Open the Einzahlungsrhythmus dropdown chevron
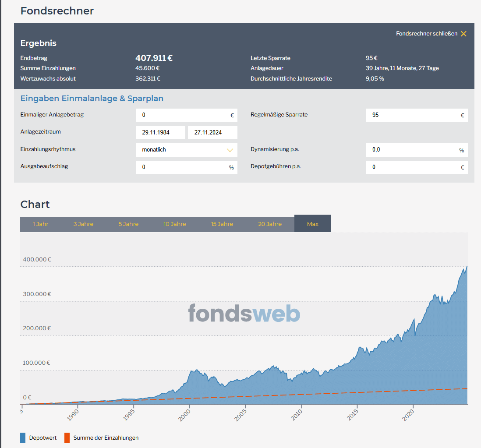481x448 pixels. [230, 150]
